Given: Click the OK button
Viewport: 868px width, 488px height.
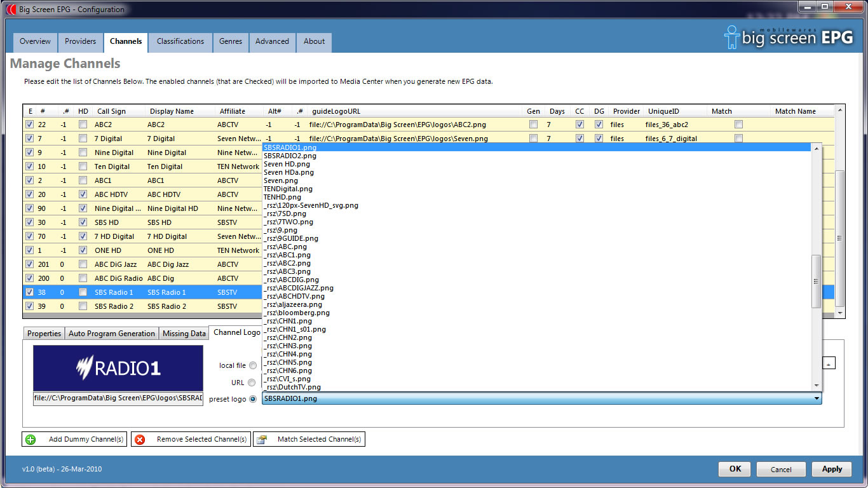Looking at the screenshot, I should coord(735,469).
